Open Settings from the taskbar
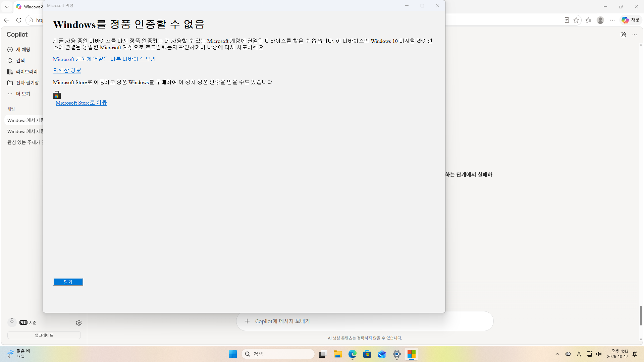The height and width of the screenshot is (362, 644). pos(397,354)
